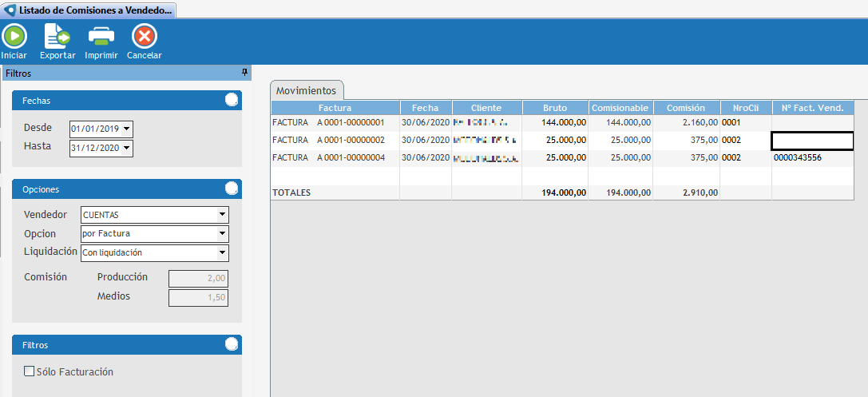Collapse the Fechas section circle button
The image size is (868, 397).
click(x=232, y=100)
